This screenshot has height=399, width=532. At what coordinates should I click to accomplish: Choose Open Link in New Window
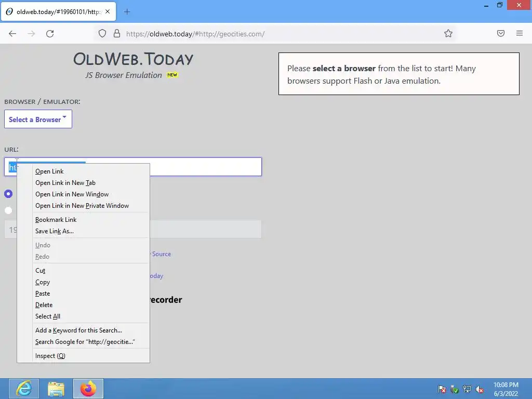pos(72,194)
